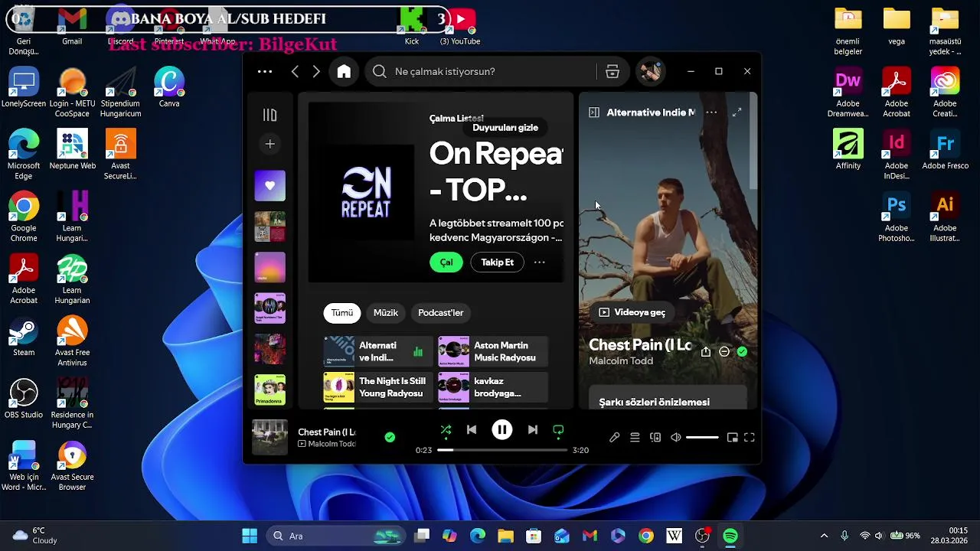980x551 pixels.
Task: Toggle saved checkmark in Now Playing panel
Action: (x=742, y=352)
